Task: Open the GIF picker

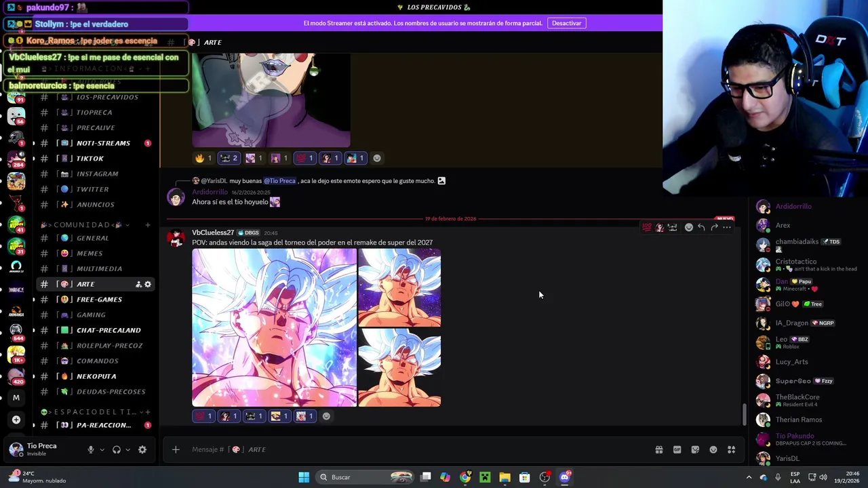Action: (x=677, y=449)
